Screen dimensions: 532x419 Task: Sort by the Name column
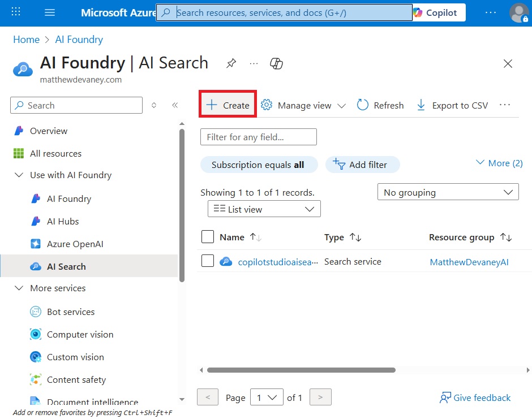click(241, 237)
